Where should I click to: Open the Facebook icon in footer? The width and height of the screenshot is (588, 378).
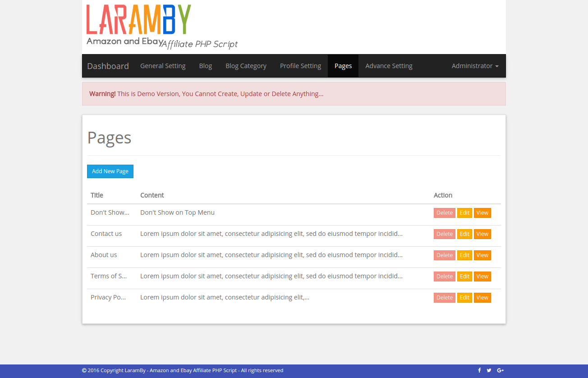click(x=479, y=370)
